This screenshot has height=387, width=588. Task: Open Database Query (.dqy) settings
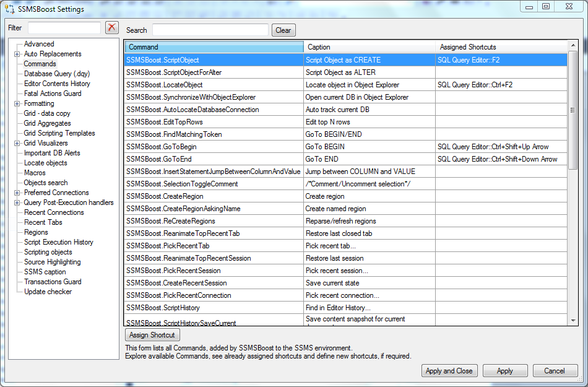pos(57,74)
